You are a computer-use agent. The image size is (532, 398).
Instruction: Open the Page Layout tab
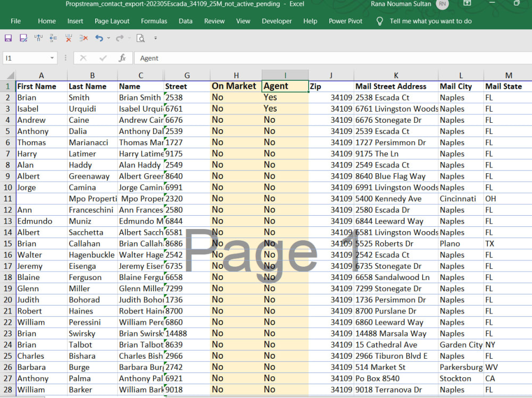coord(112,21)
